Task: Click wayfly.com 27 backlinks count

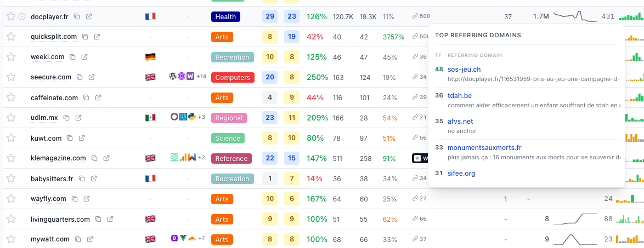Action: pyautogui.click(x=420, y=199)
